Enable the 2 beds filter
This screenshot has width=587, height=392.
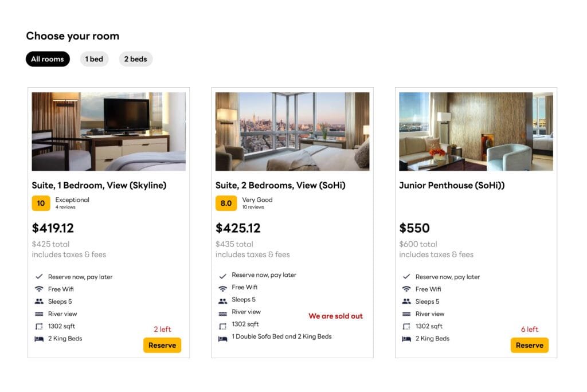point(135,59)
